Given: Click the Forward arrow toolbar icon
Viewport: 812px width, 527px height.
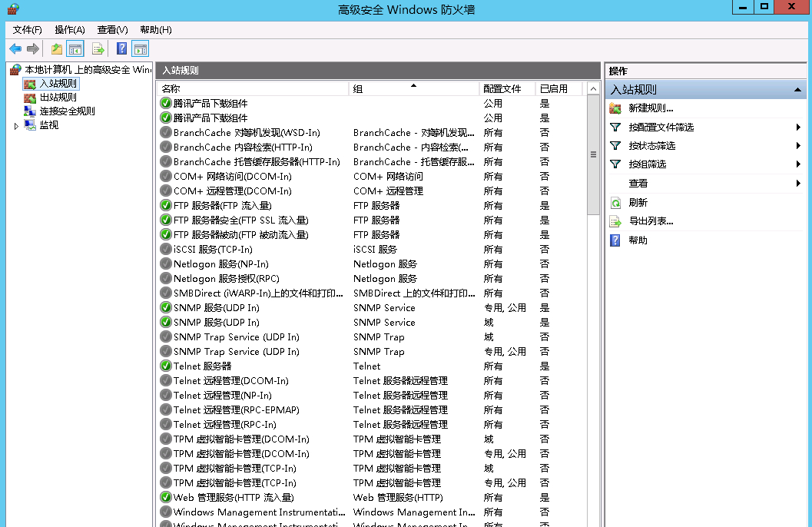Looking at the screenshot, I should coord(32,49).
